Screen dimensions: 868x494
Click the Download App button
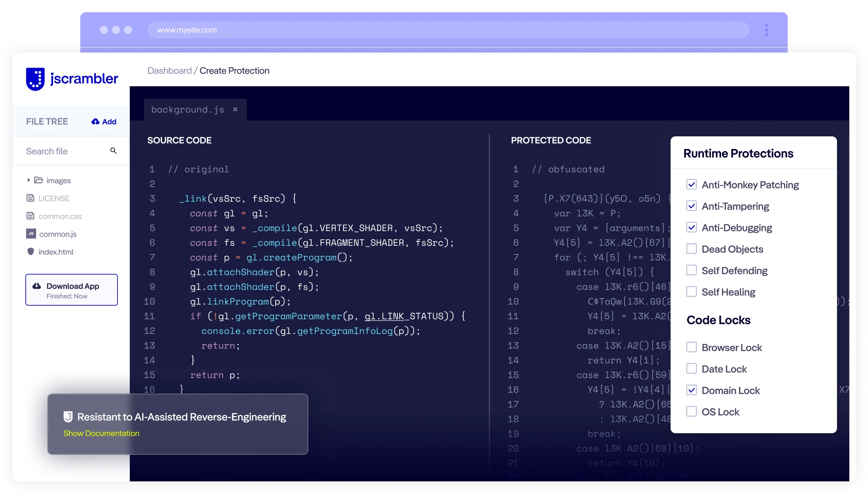[x=72, y=290]
